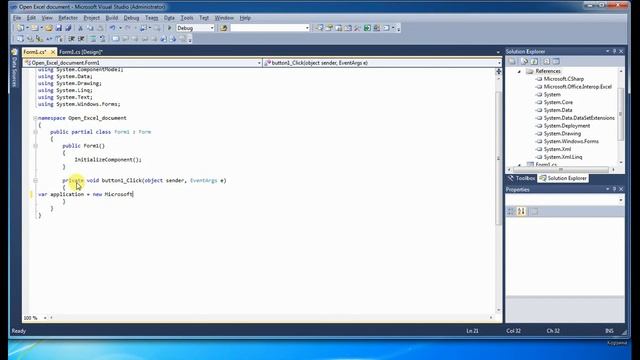The image size is (640, 360).
Task: Click the Decrease Indent icon
Action: 71,39
